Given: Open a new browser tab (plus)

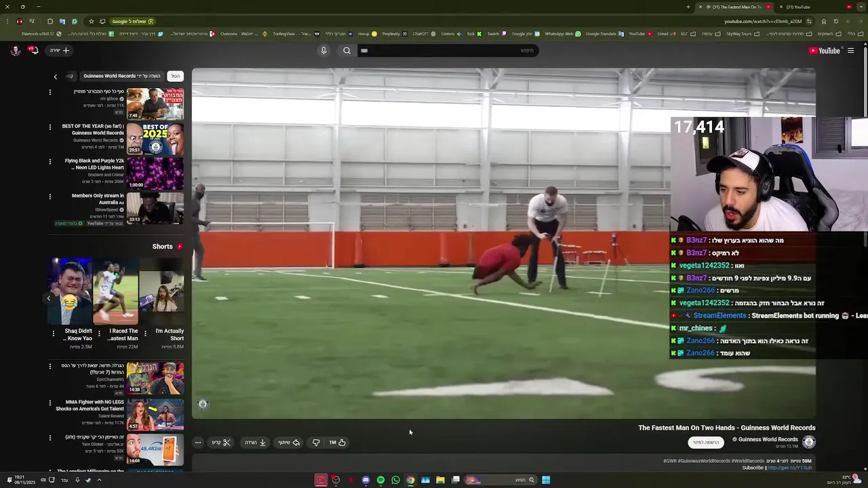Looking at the screenshot, I should 688,7.
